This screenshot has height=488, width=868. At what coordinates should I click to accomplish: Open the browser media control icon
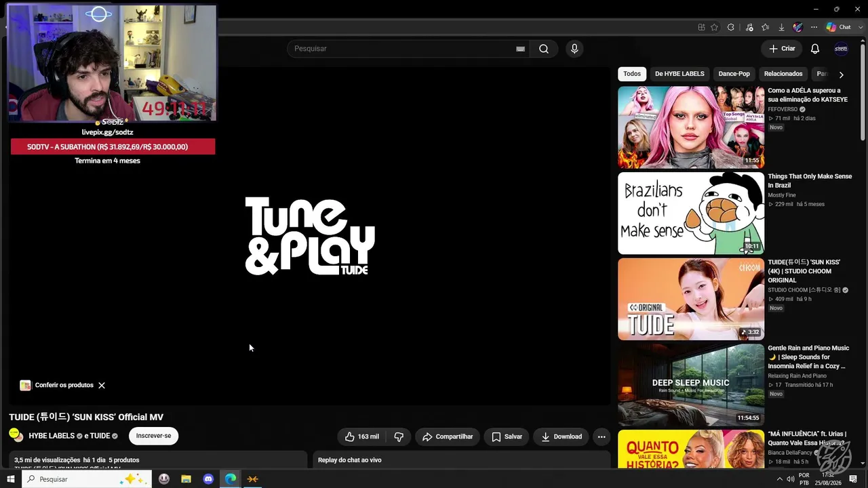pos(749,27)
